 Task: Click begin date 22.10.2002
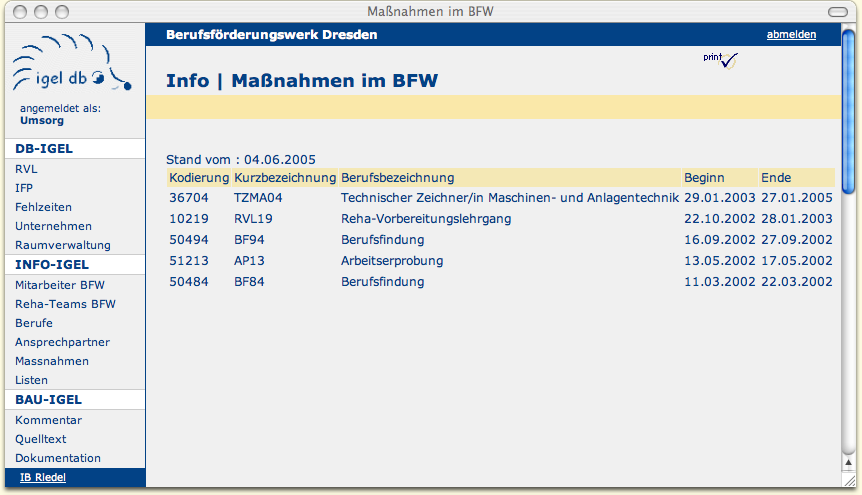pos(720,219)
